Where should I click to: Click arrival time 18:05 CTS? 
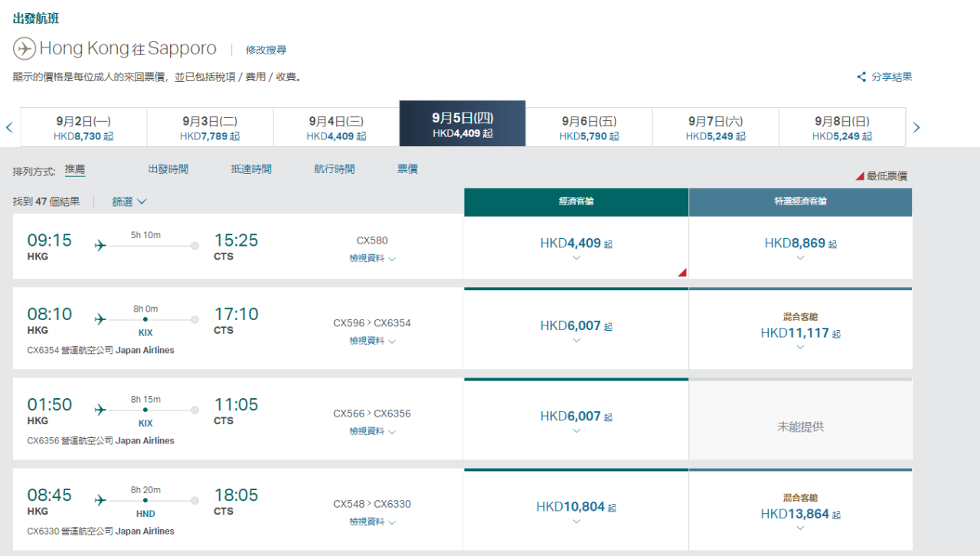click(x=236, y=501)
